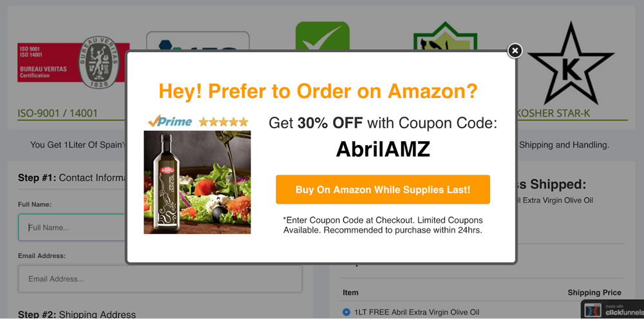The image size is (644, 319).
Task: Click the Prefer to Order on Amazon headline
Action: pos(318,91)
